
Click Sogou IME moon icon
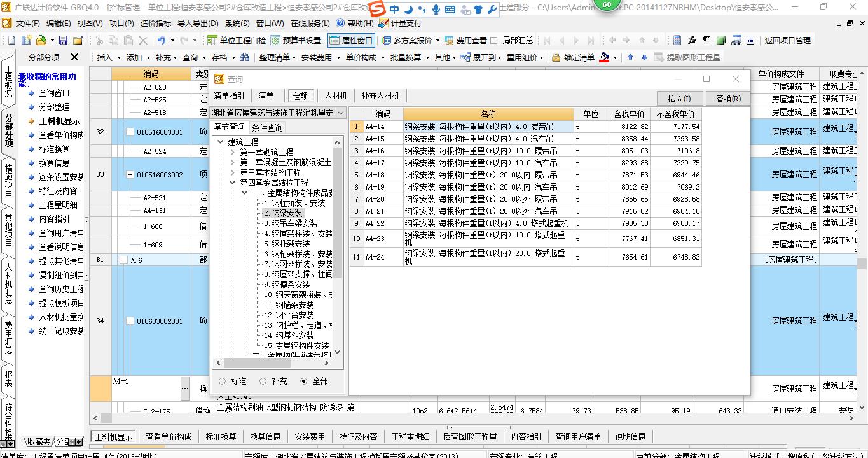[408, 10]
